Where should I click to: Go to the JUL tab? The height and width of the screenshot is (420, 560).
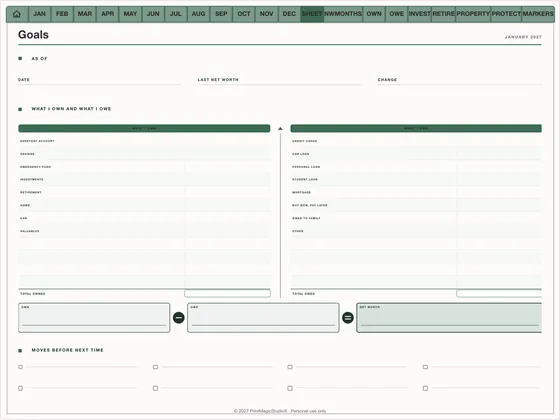[176, 14]
